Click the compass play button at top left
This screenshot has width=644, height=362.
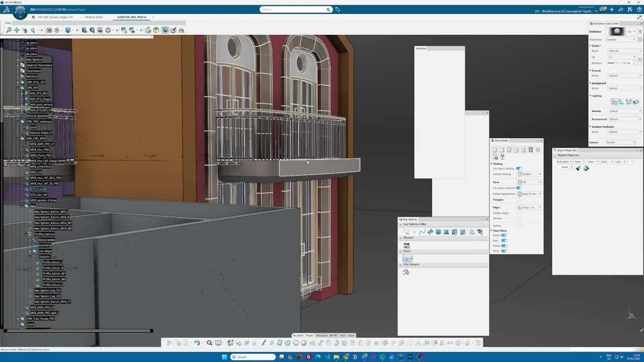tap(20, 13)
